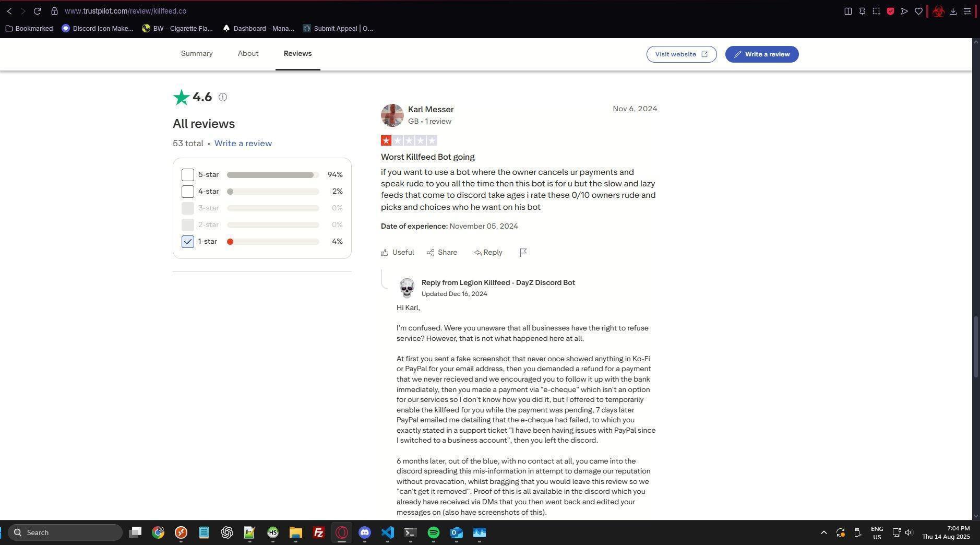Open Task View from the taskbar
The image size is (980, 545).
136,532
